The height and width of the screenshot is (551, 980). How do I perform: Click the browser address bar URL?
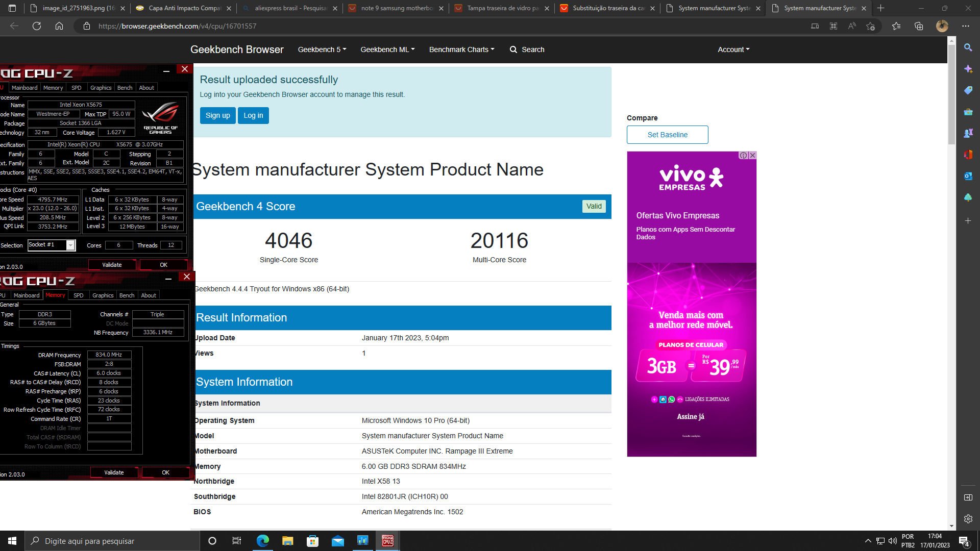click(x=177, y=26)
